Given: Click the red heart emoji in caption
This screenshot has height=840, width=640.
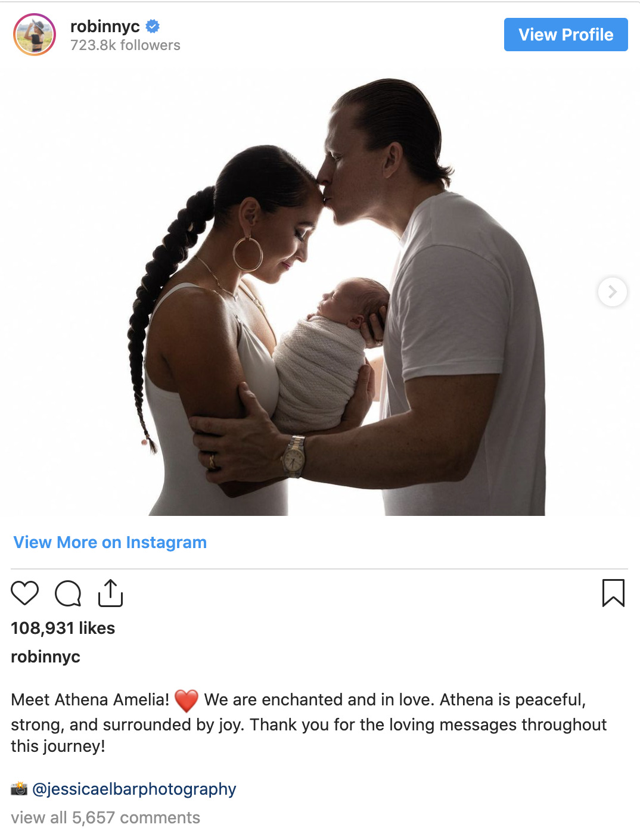Looking at the screenshot, I should pos(187,700).
